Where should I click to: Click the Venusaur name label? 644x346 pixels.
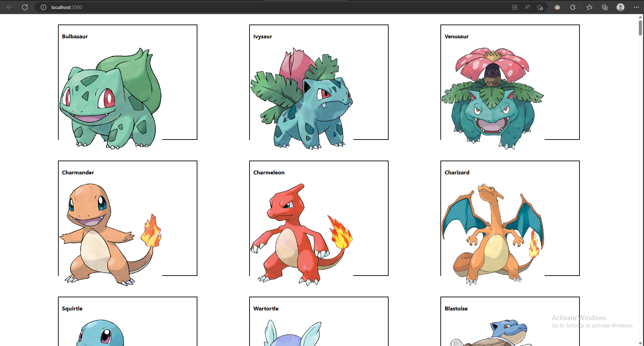click(456, 36)
